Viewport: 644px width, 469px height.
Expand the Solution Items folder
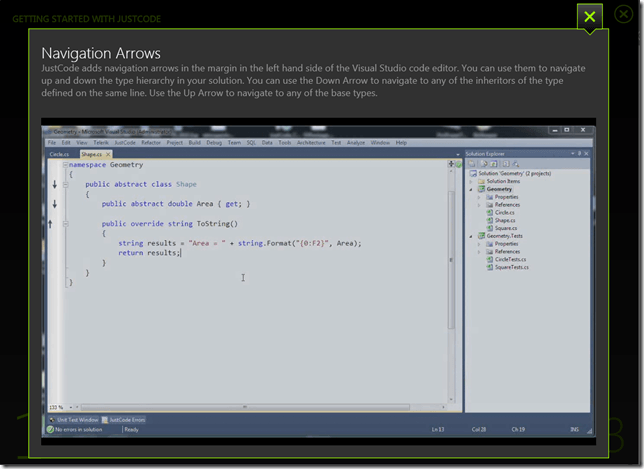click(471, 181)
